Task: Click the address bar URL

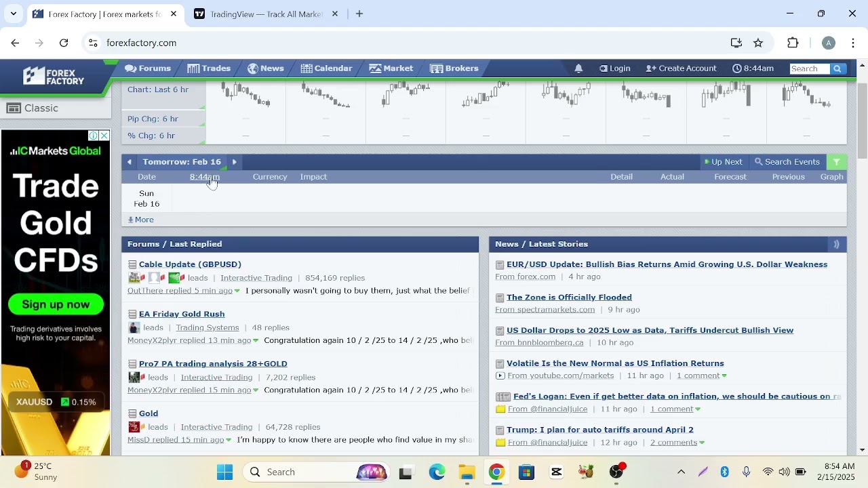Action: pyautogui.click(x=141, y=43)
